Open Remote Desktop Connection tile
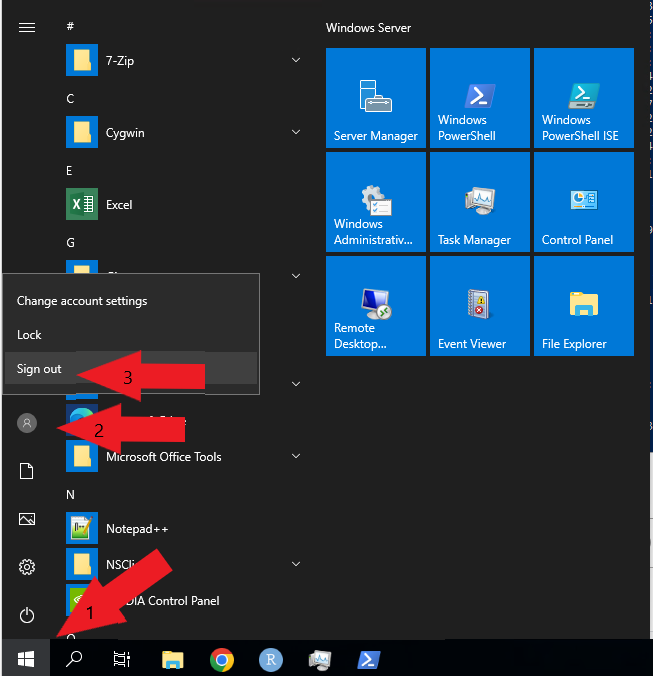This screenshot has height=676, width=653. point(375,306)
